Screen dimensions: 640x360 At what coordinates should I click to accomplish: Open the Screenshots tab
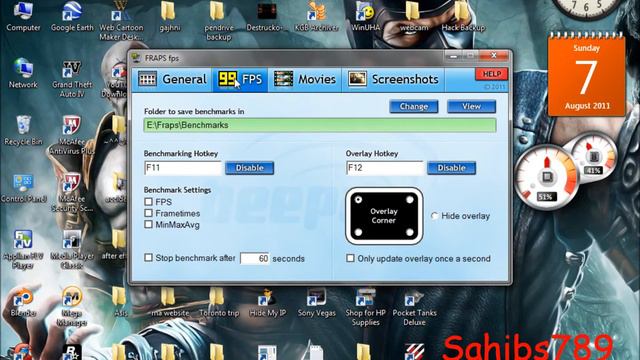pos(393,79)
